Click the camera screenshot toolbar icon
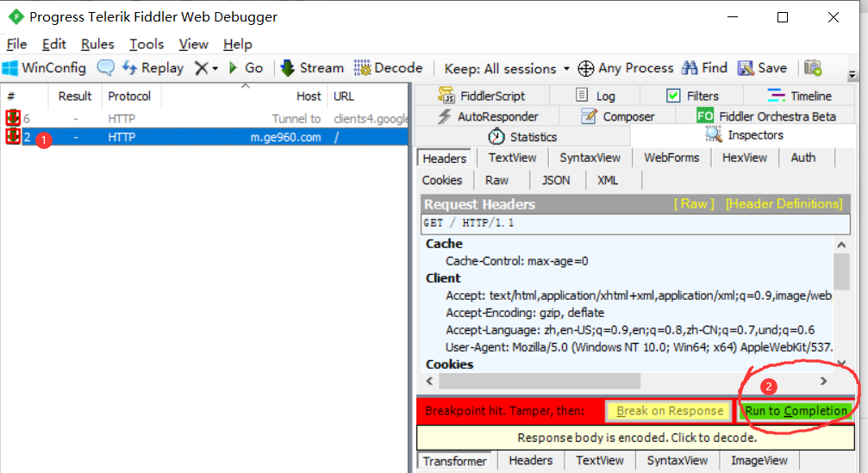The image size is (868, 473). click(813, 67)
